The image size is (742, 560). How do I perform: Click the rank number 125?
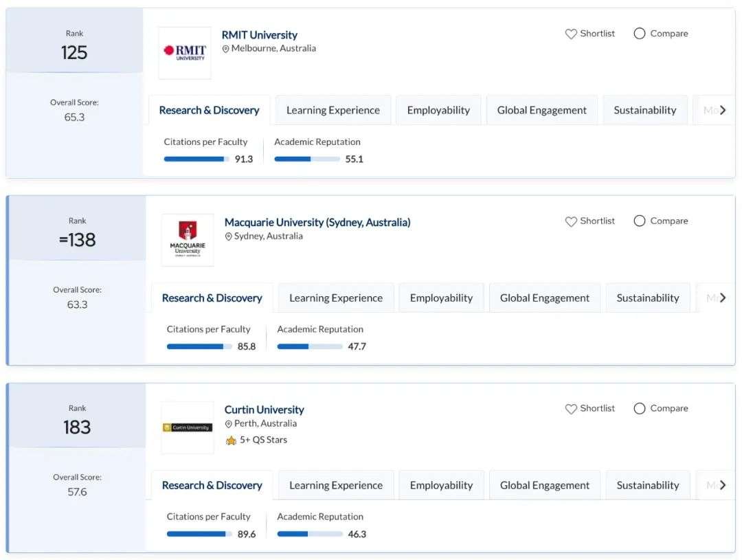click(x=74, y=52)
